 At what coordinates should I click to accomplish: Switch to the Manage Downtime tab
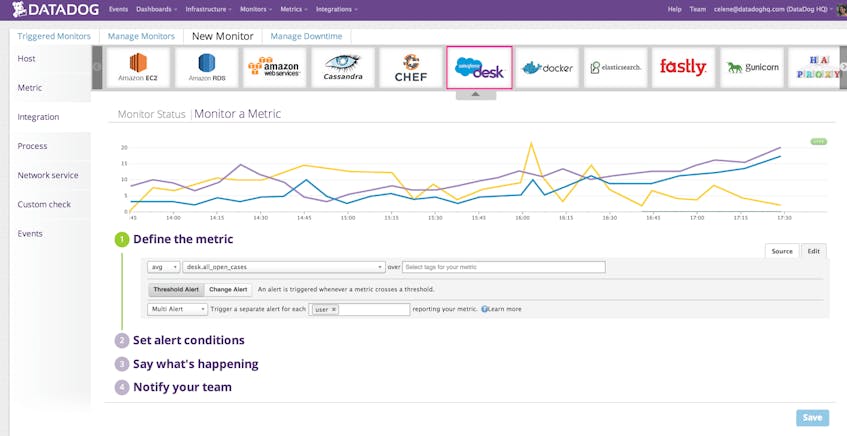306,36
